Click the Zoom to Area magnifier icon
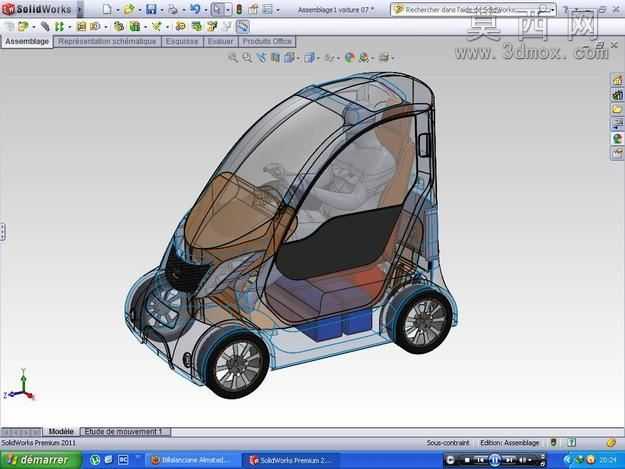This screenshot has width=625, height=469. [247, 58]
